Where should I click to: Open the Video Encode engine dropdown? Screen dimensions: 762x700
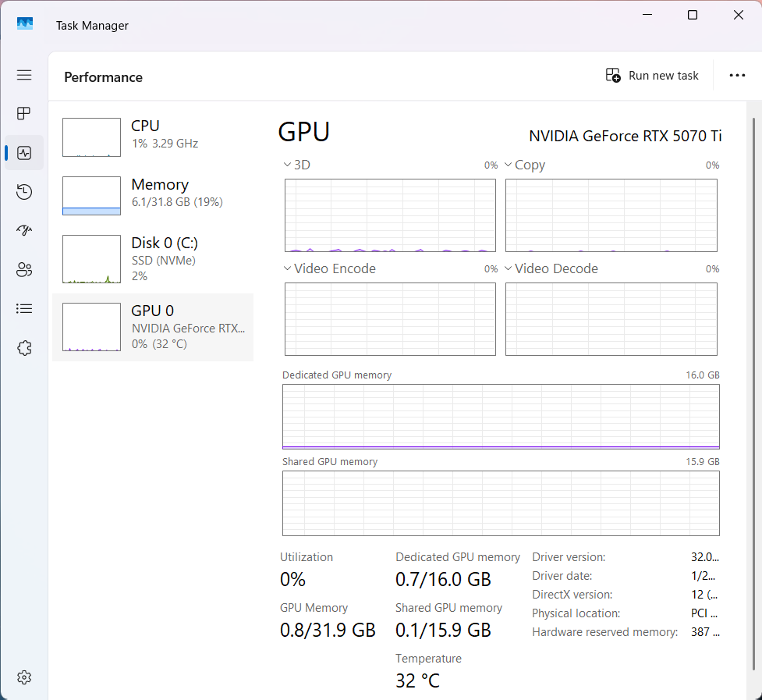(x=287, y=268)
